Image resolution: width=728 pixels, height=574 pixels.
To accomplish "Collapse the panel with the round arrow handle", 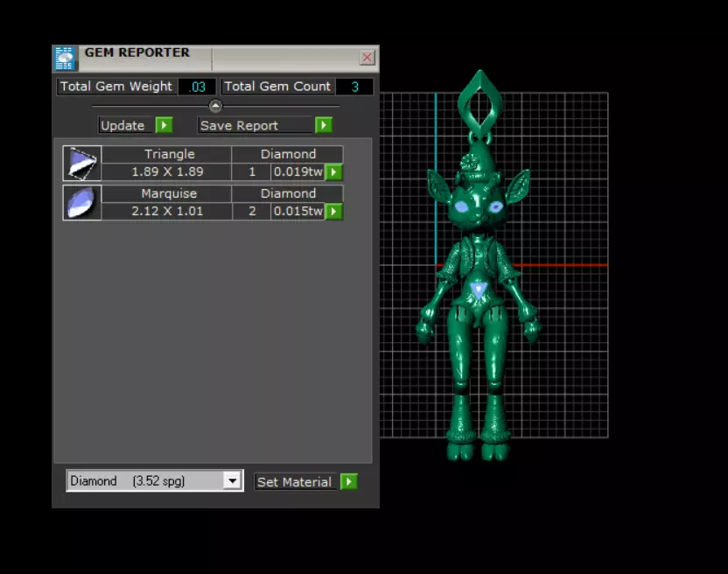I will tap(215, 106).
